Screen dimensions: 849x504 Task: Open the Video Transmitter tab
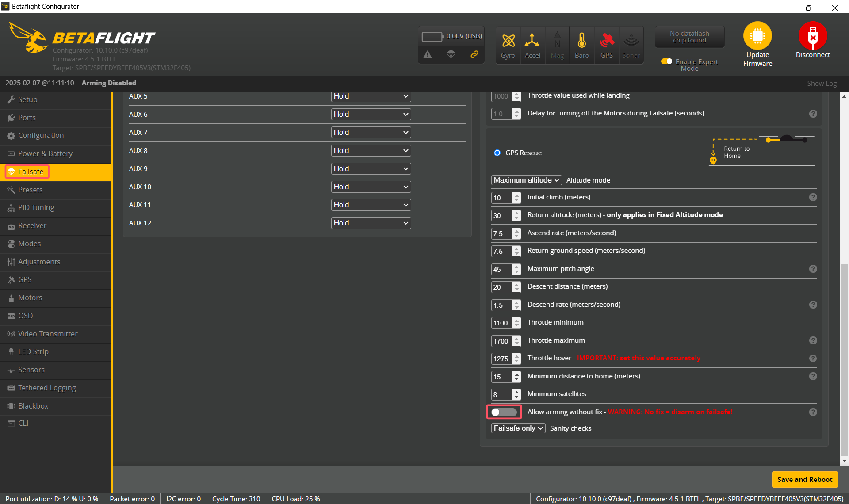click(x=55, y=334)
